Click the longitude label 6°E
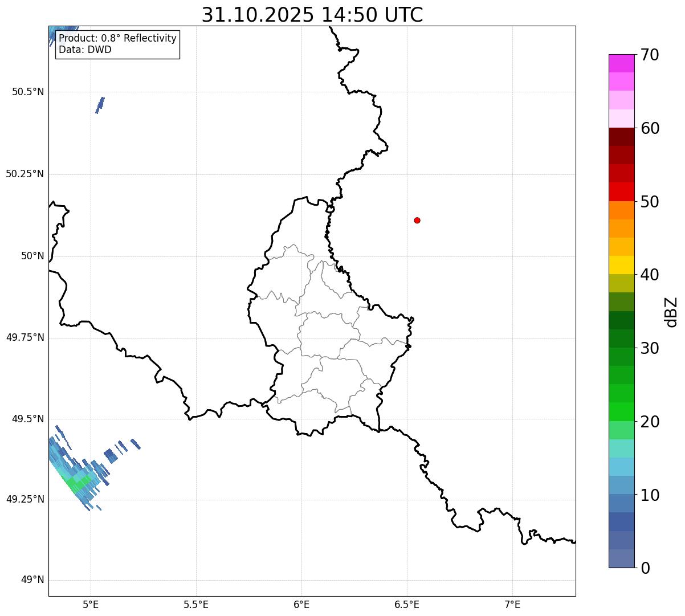The height and width of the screenshot is (616, 685). 301,604
